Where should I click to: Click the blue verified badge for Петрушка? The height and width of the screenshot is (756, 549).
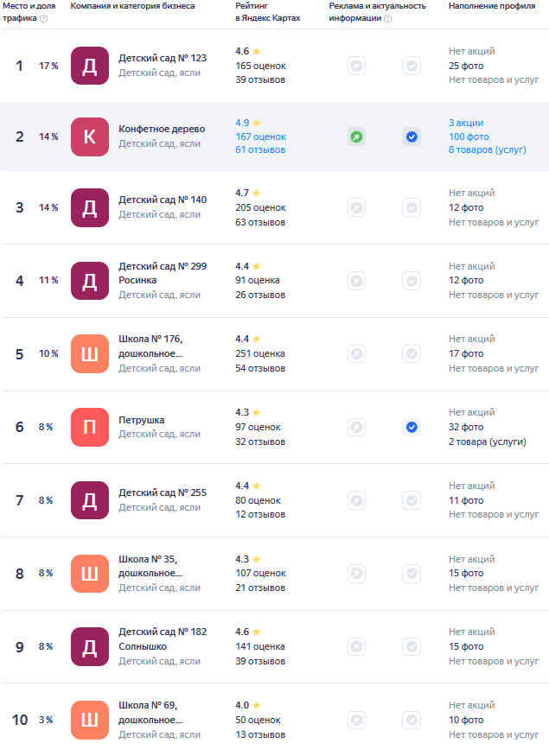click(x=412, y=427)
